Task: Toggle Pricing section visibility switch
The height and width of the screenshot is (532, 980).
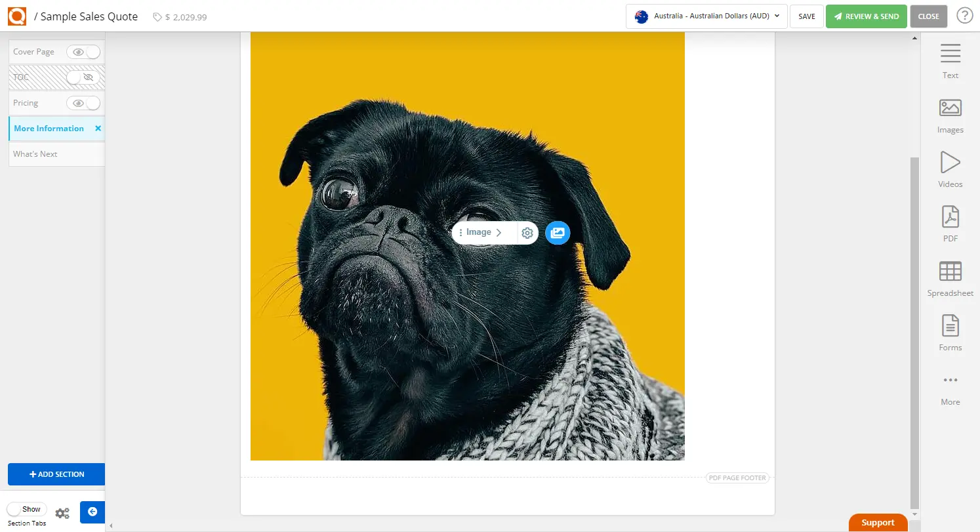Action: pyautogui.click(x=85, y=103)
